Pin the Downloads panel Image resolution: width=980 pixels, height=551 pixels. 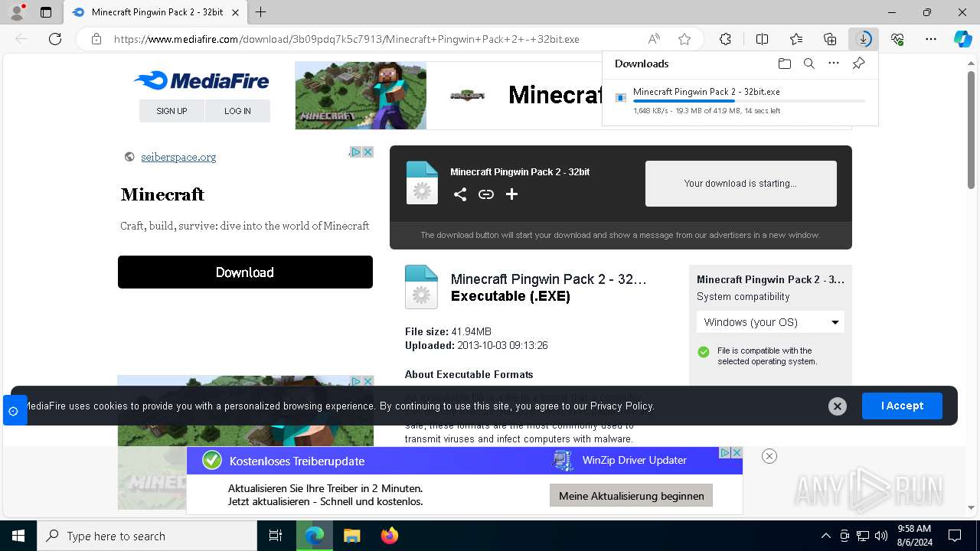click(x=858, y=64)
